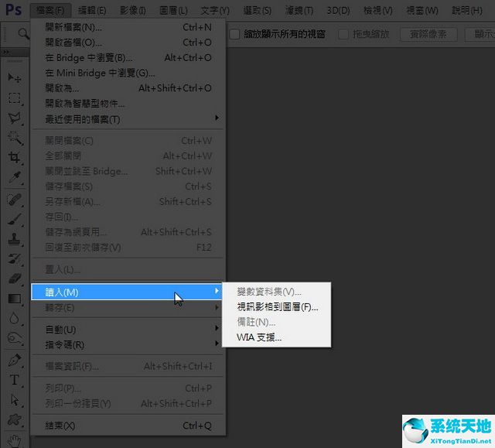
Task: Expand the 自動(U) submenu
Action: pyautogui.click(x=128, y=330)
